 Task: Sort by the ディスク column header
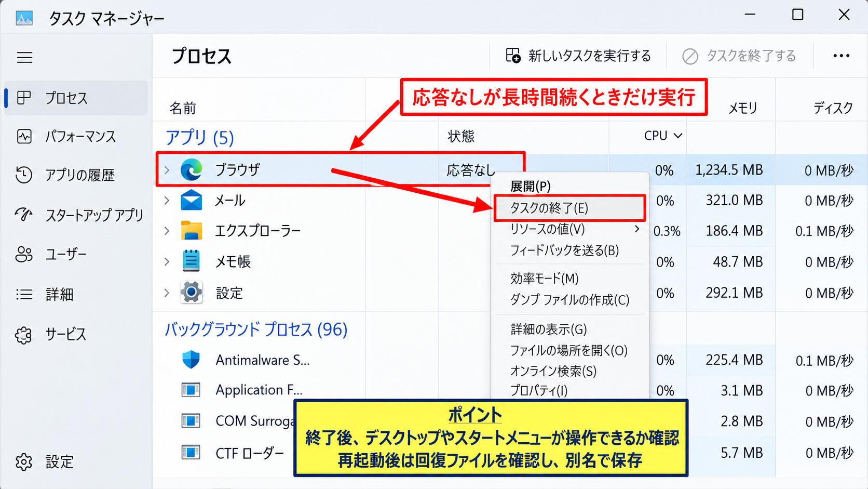833,108
